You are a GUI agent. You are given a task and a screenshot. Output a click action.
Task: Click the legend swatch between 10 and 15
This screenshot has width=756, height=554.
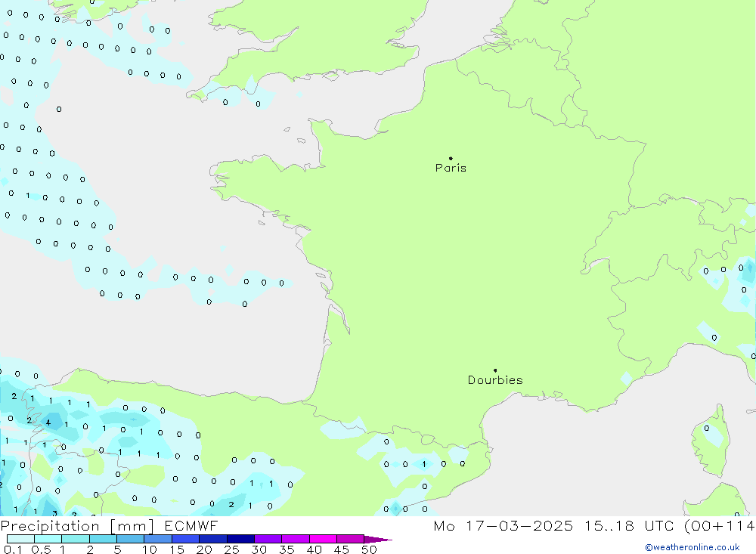tap(158, 539)
